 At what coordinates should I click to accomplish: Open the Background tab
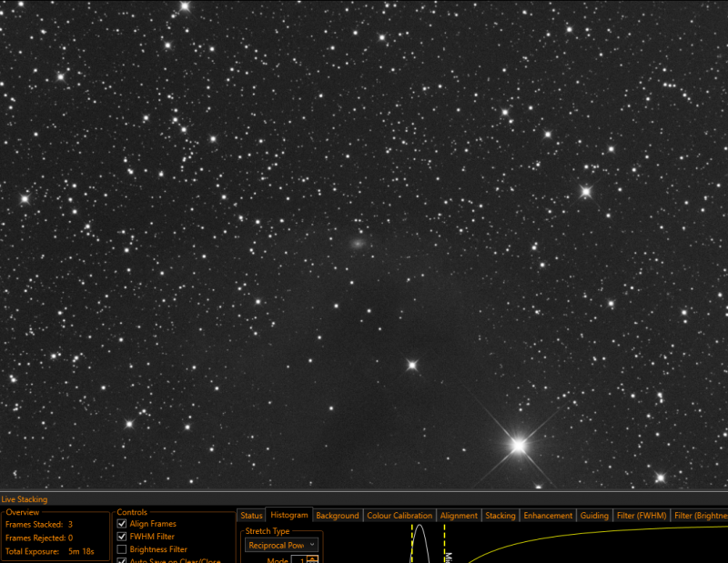(338, 516)
